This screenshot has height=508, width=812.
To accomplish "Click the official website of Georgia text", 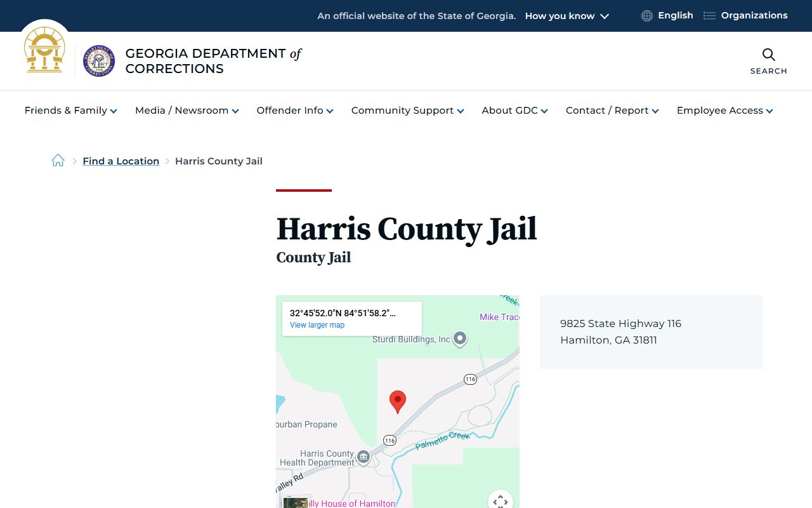I will [417, 16].
